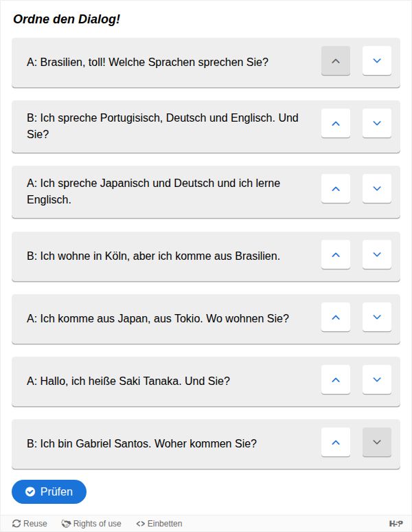Move 'Ich spreche Japanisch' line up
Screen dimensions: 412x532
(x=336, y=189)
